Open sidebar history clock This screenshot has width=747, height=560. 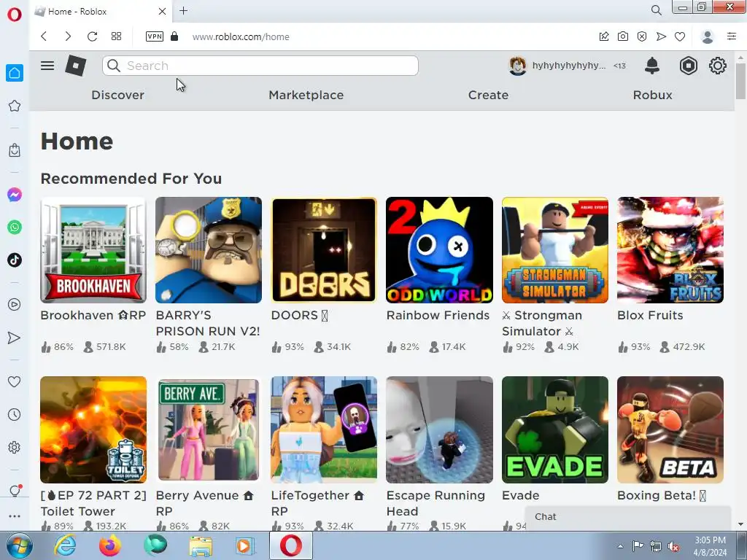tap(15, 415)
